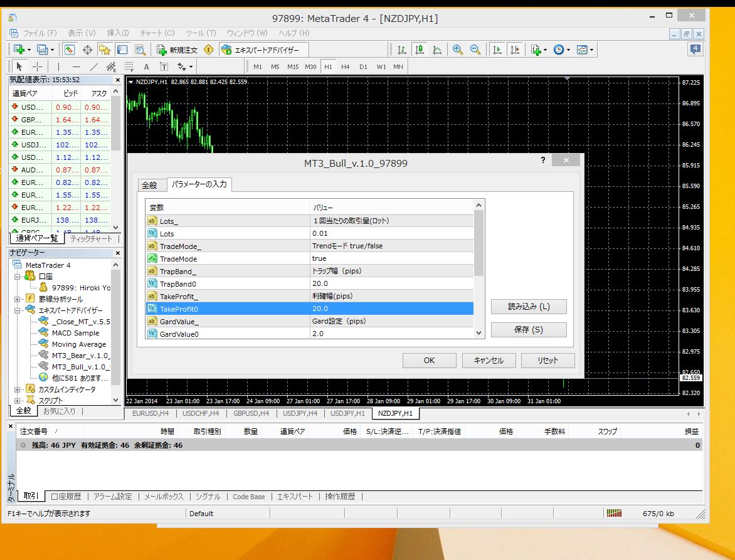The image size is (735, 560).
Task: Expand the スクリプト tree node
Action: (17, 401)
